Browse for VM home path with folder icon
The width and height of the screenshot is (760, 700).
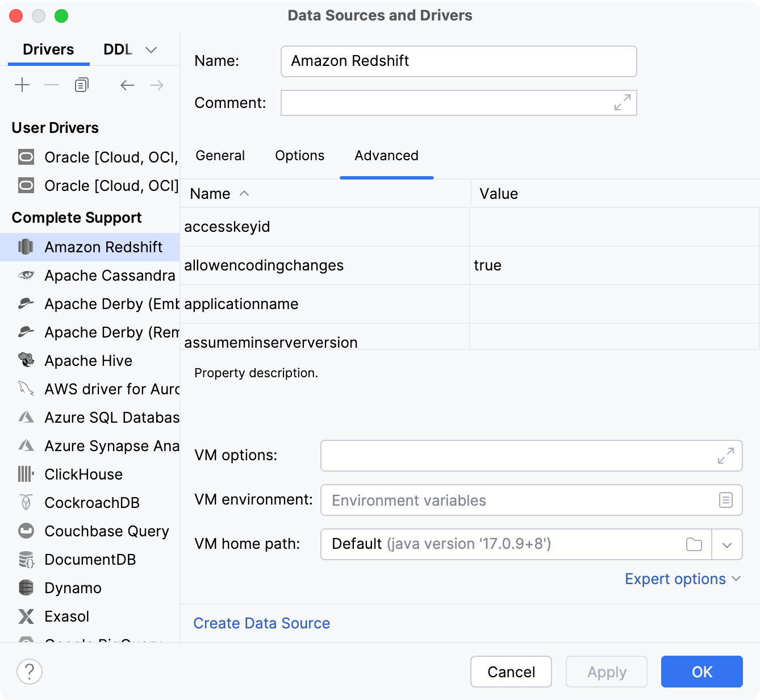pyautogui.click(x=694, y=544)
